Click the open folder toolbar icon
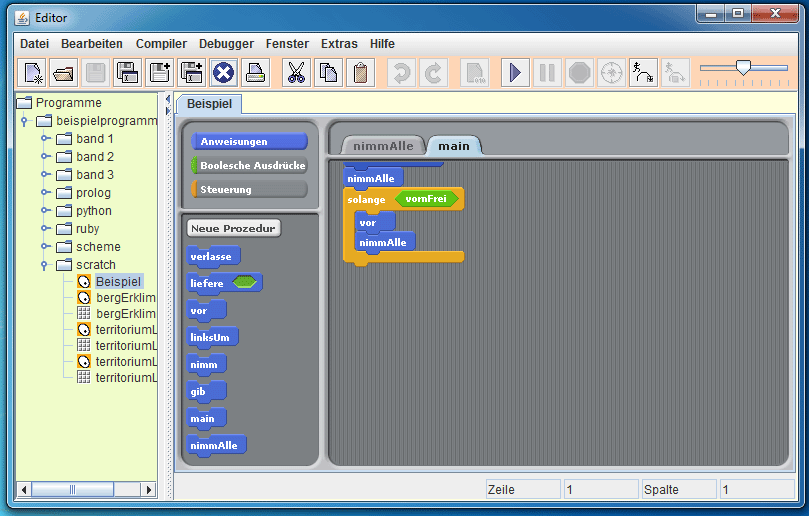 pos(64,73)
